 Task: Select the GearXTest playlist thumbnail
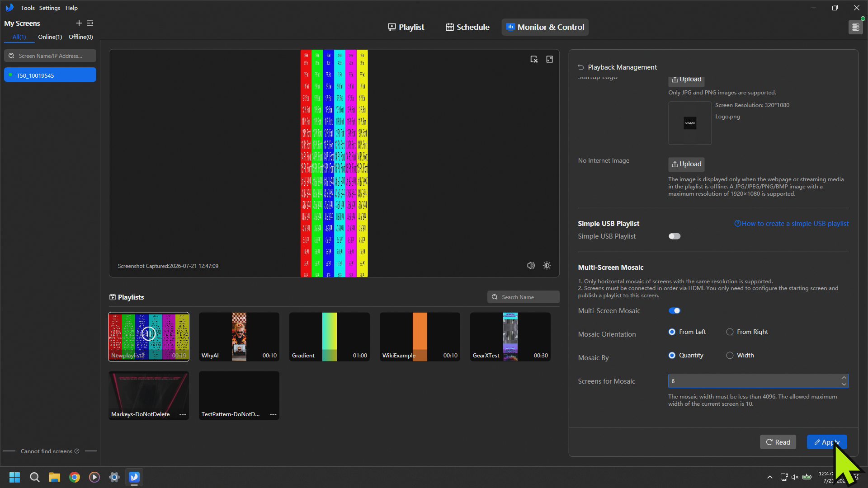510,337
